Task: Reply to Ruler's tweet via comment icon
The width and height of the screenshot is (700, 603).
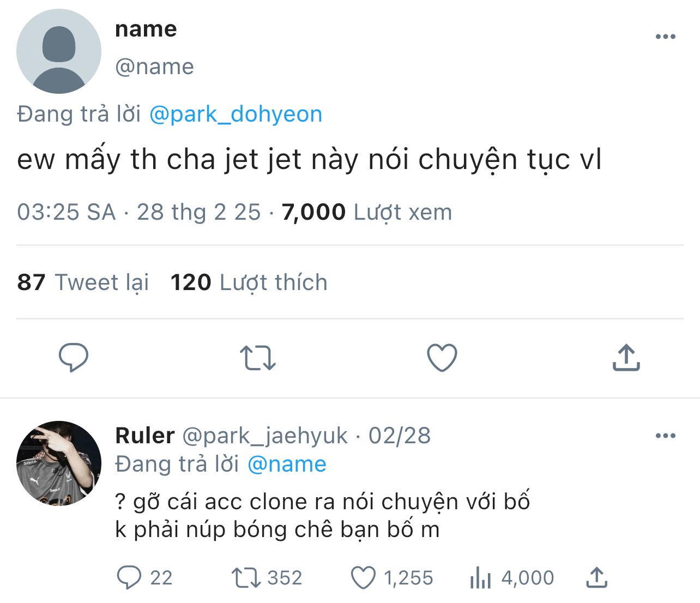Action: (129, 577)
